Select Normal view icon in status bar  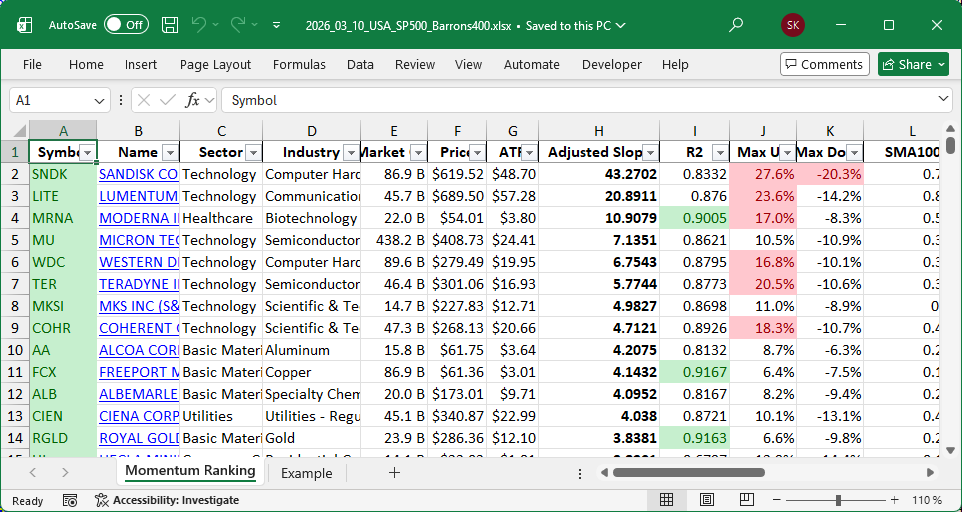click(x=666, y=500)
